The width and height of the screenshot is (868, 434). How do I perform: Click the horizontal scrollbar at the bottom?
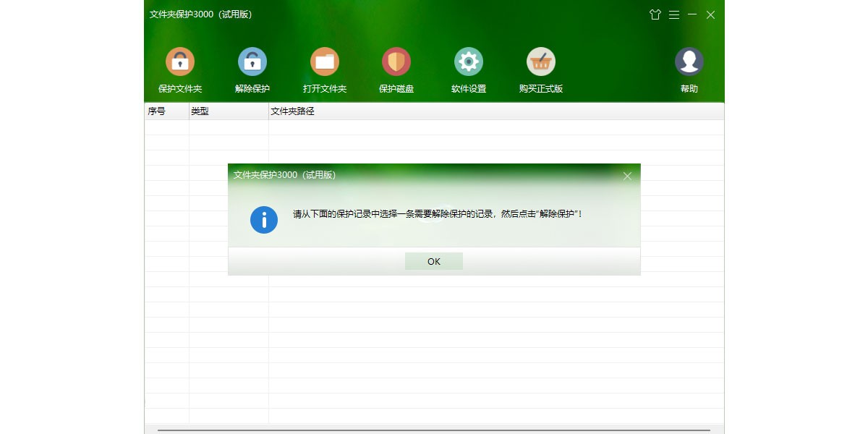tap(434, 430)
